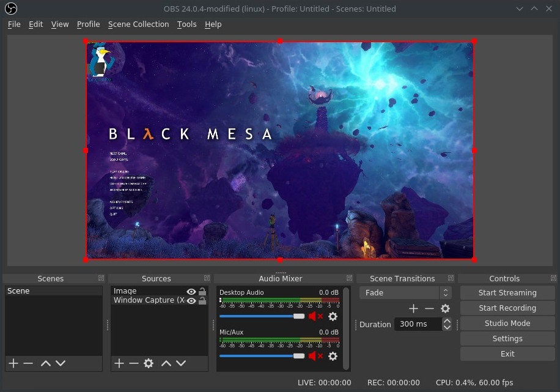Toggle visibility of Image source
The height and width of the screenshot is (392, 560).
[191, 292]
